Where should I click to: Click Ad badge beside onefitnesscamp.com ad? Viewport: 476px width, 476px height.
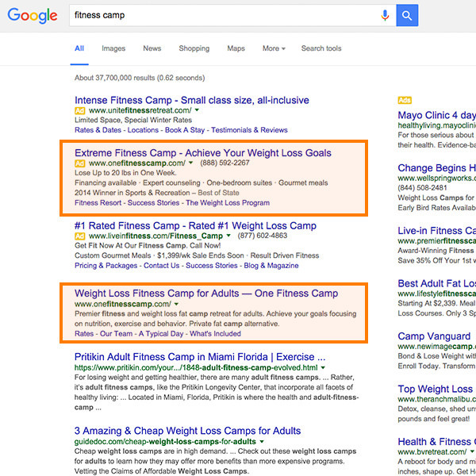(x=80, y=163)
